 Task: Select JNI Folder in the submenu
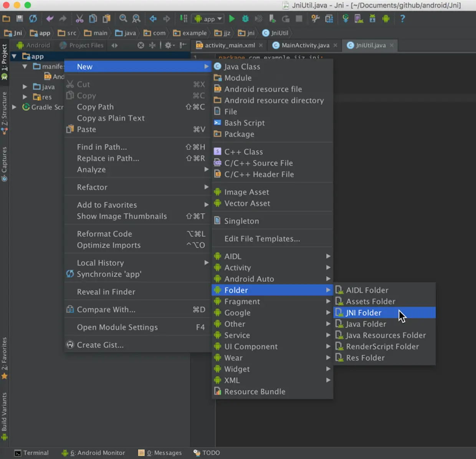(364, 313)
